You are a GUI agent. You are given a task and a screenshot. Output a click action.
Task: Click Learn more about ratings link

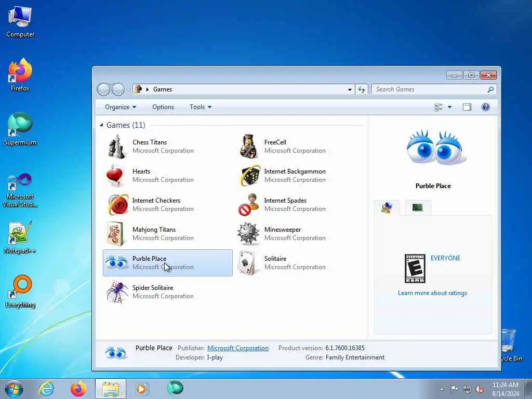pyautogui.click(x=432, y=293)
